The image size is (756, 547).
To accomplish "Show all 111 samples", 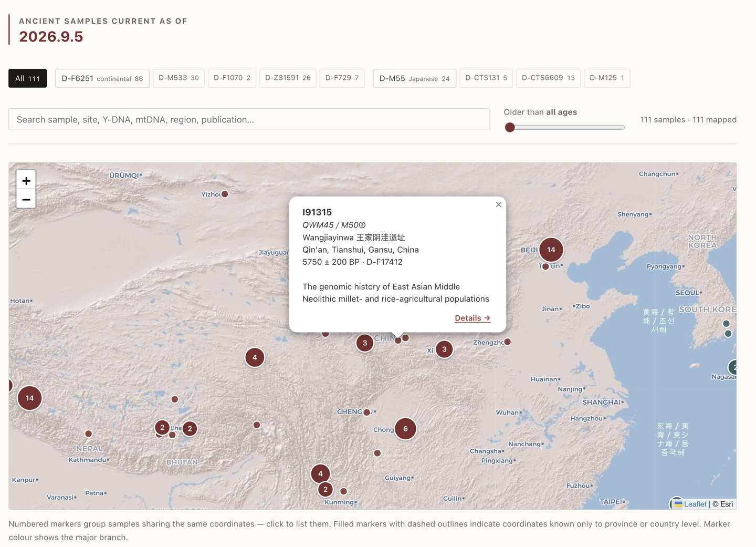I will pos(28,78).
